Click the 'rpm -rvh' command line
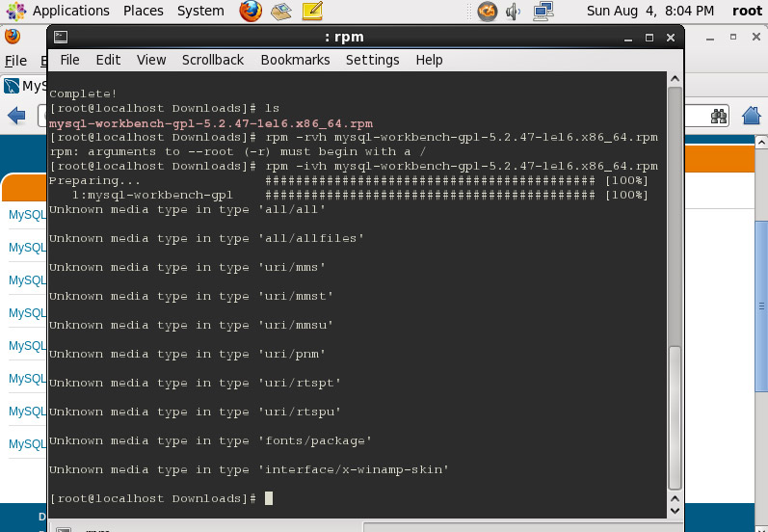 [353, 137]
